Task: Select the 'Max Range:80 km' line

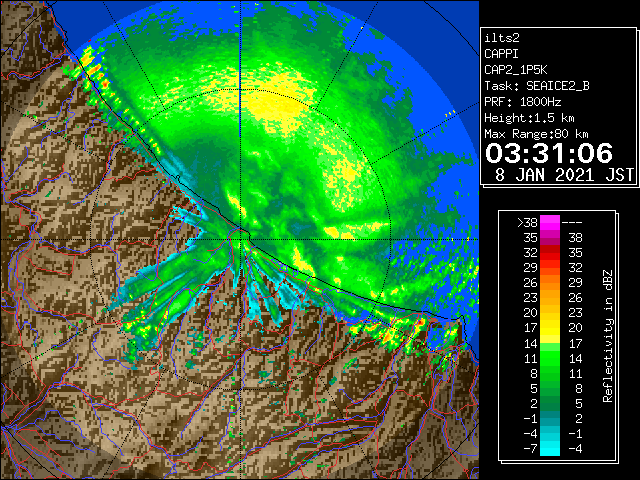Action: coord(536,134)
